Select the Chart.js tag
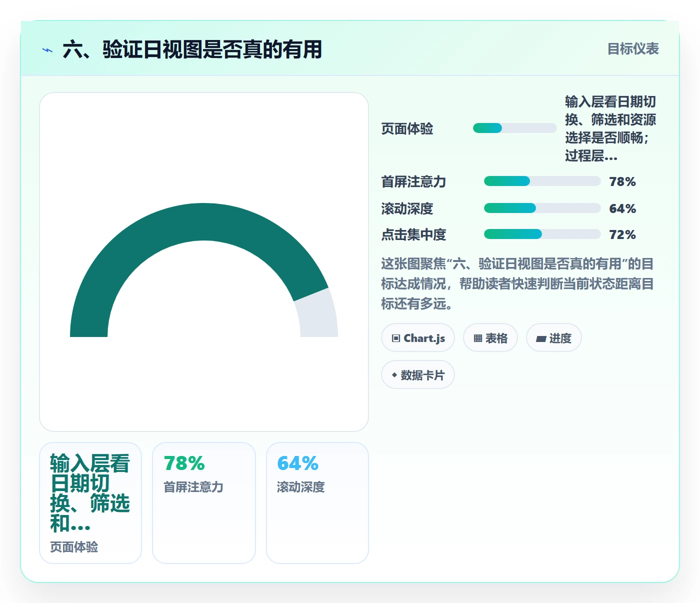The width and height of the screenshot is (700, 603). tap(418, 338)
